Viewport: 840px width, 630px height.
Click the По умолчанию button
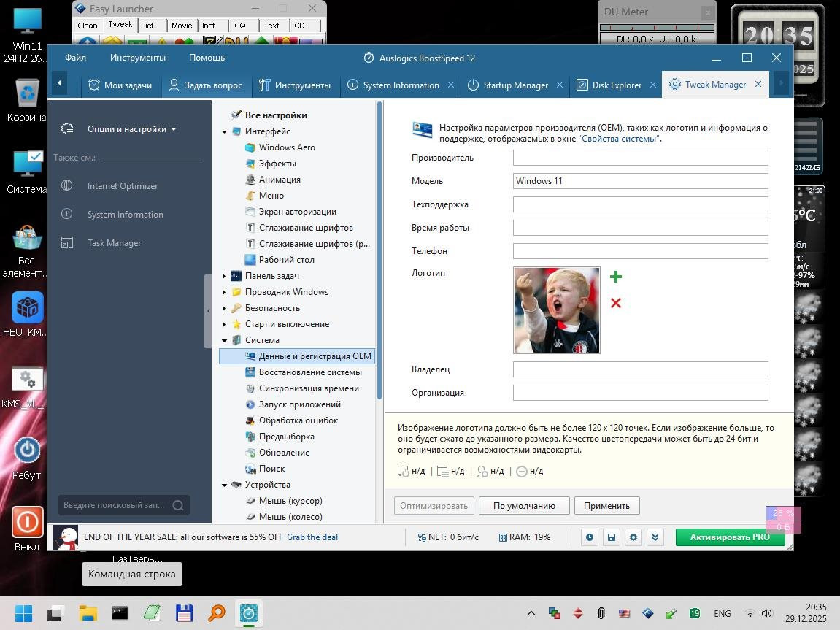524,506
